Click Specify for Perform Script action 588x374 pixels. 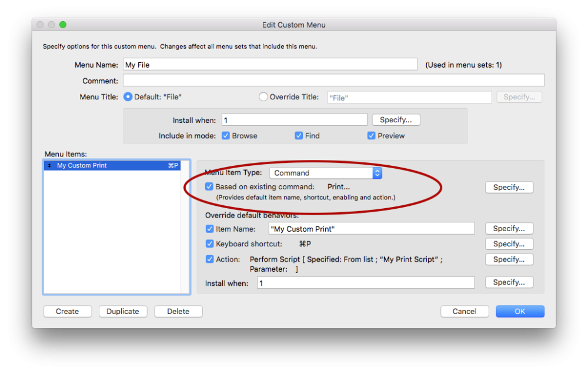(509, 259)
